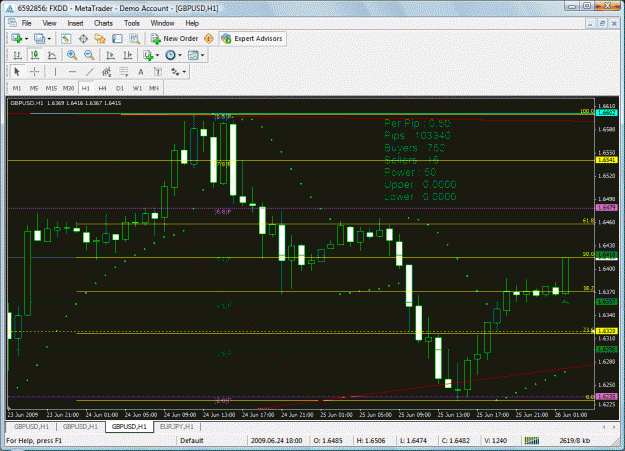Switch to Bar Chart display

(x=17, y=55)
